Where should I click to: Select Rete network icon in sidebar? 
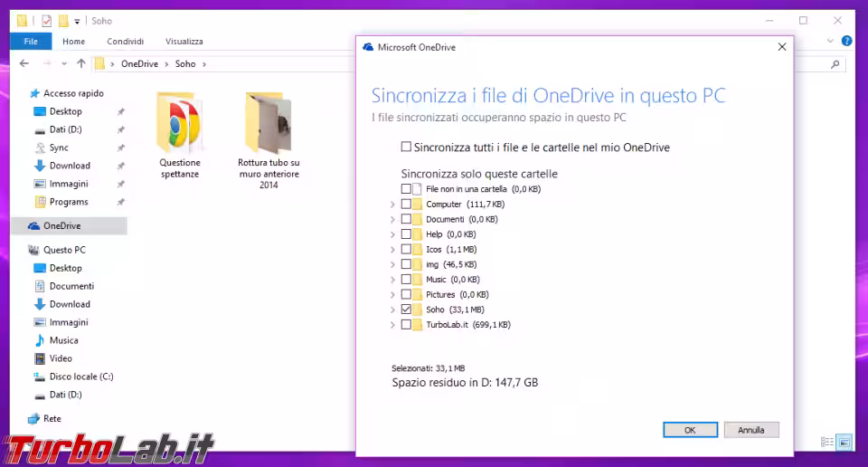[x=33, y=419]
